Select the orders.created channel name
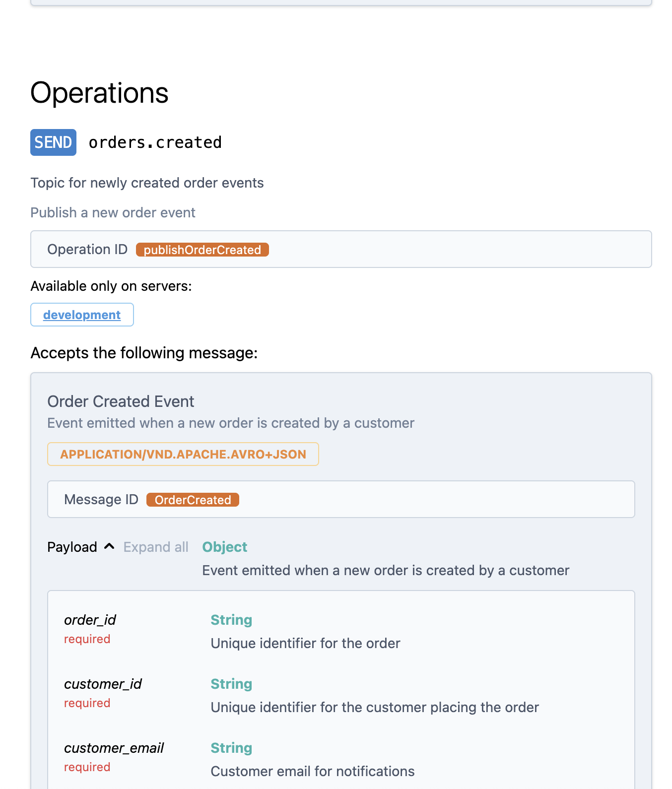 155,142
